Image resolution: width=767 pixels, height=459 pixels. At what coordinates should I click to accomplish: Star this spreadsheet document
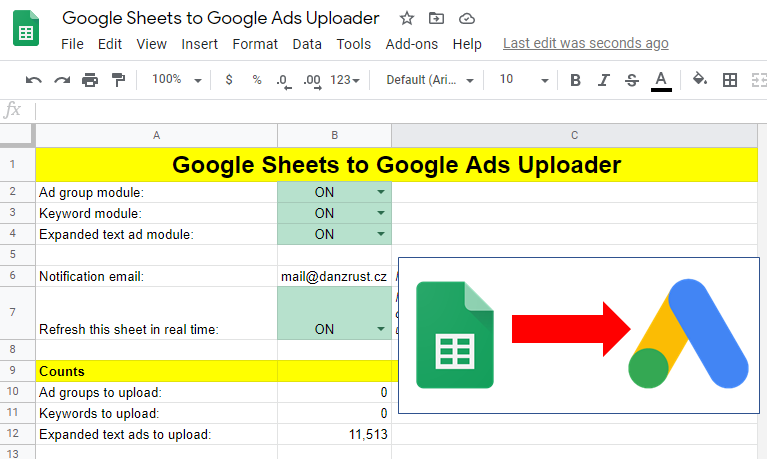point(406,19)
